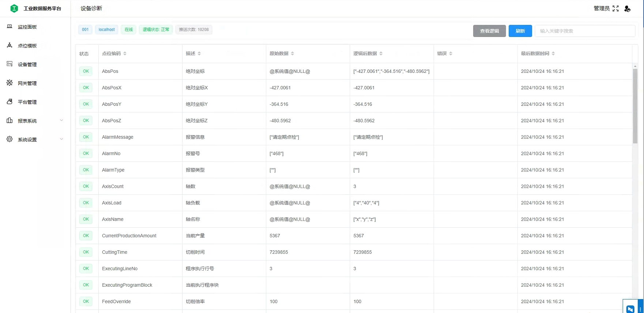Image resolution: width=644 pixels, height=313 pixels.
Task: Select the ExecutingProgramBlock cell
Action: pyautogui.click(x=140, y=285)
